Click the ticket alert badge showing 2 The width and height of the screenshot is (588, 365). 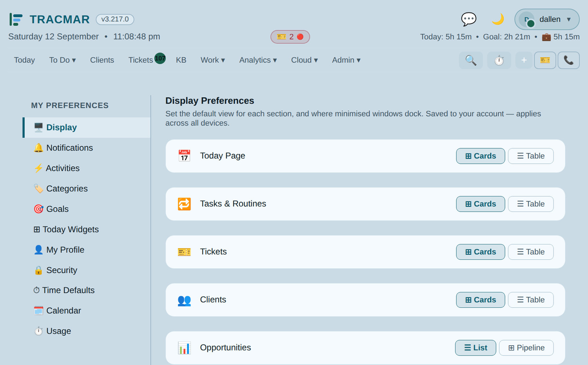coord(290,37)
